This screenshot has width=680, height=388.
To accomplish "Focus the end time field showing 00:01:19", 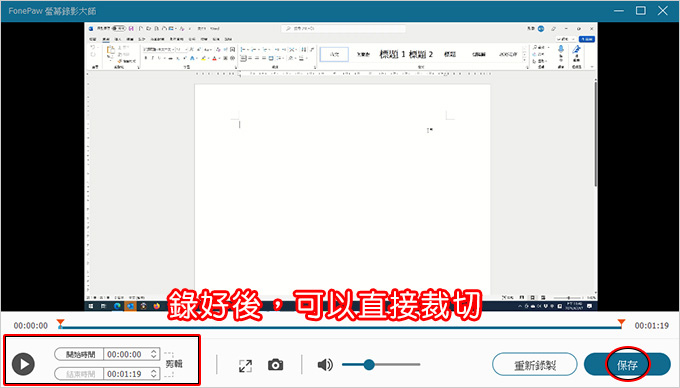I will pyautogui.click(x=126, y=374).
